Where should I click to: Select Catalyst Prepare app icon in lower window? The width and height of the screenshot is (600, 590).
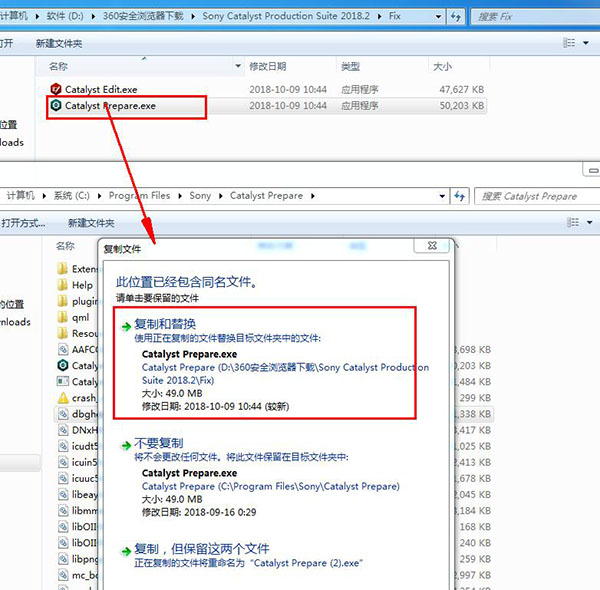(x=63, y=365)
